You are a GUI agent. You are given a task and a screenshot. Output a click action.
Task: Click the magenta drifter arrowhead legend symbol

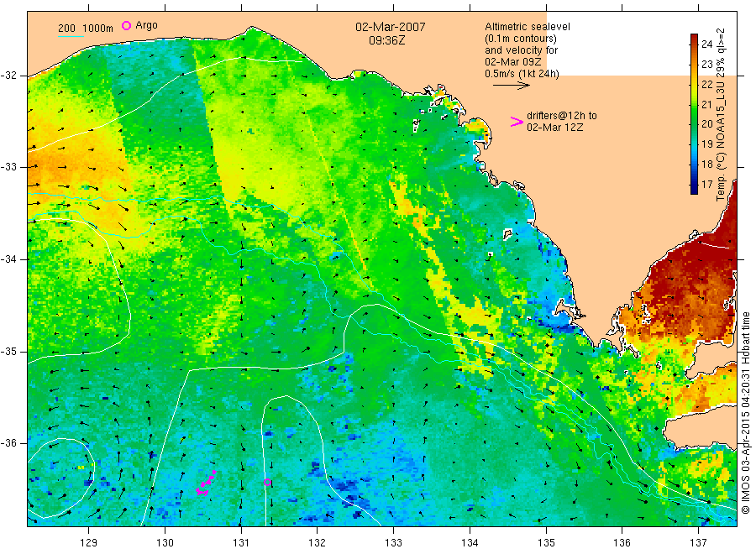[517, 122]
